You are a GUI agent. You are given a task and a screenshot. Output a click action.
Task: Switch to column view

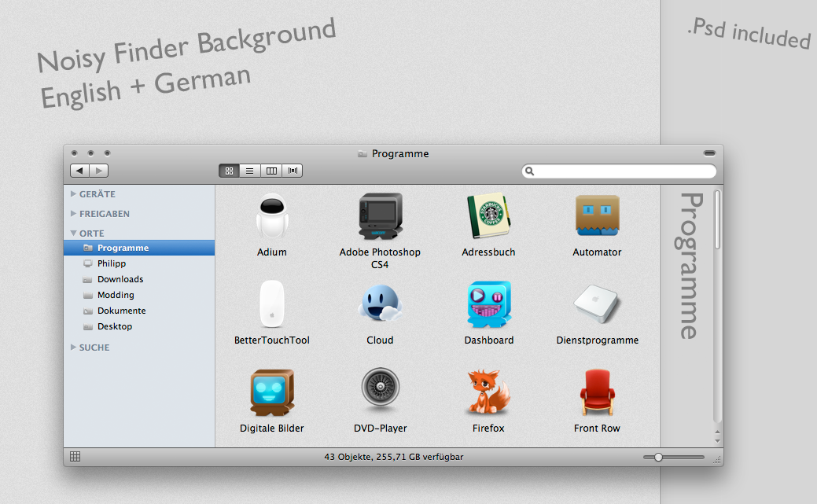coord(271,171)
